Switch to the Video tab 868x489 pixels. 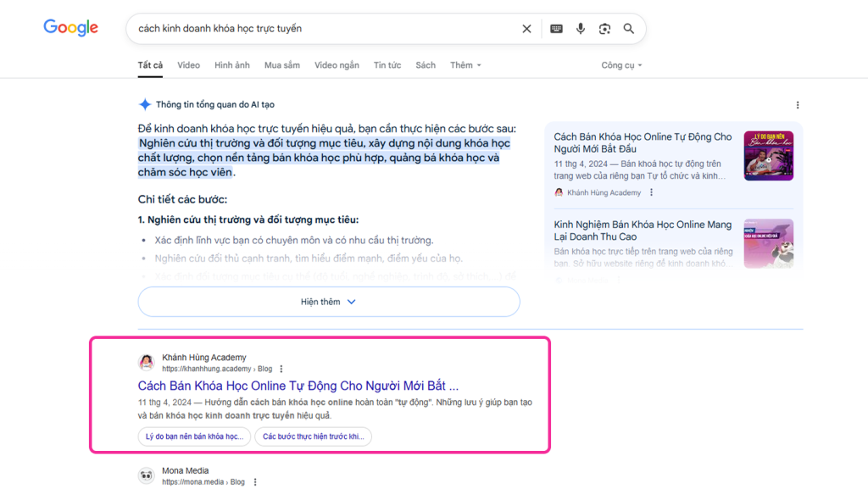188,65
